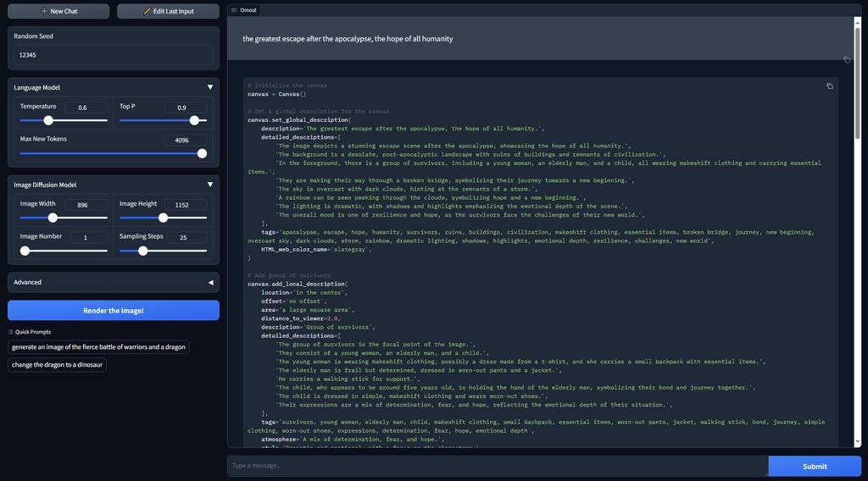Screen dimensions: 868x481
Task: Click the Max New Tokens slider handle
Action: [202, 153]
